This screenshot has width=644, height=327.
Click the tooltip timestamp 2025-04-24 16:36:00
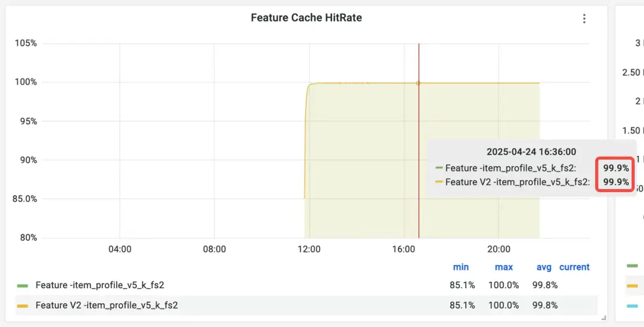pos(531,152)
